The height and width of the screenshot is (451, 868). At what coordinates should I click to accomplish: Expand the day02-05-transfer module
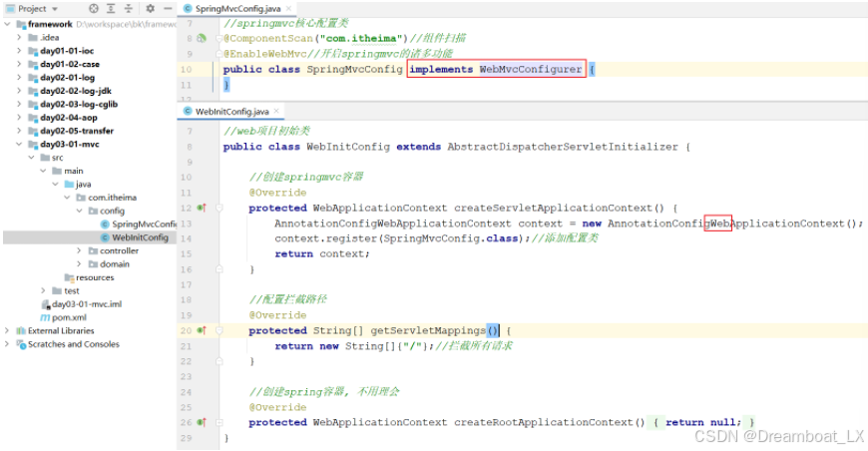19,131
